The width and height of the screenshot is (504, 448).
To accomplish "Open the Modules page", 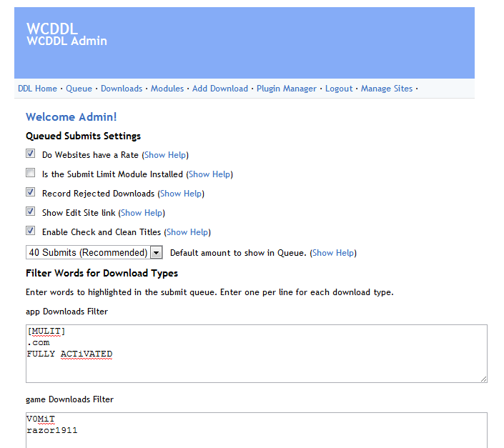I will pyautogui.click(x=167, y=89).
